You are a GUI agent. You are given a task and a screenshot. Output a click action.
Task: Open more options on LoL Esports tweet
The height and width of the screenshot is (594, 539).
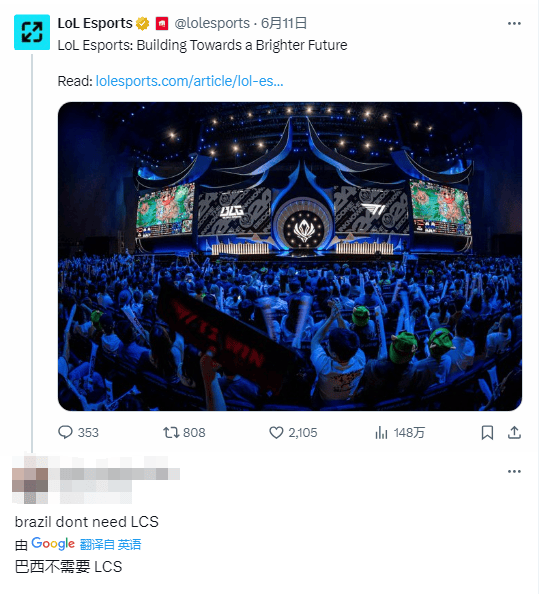tap(514, 23)
